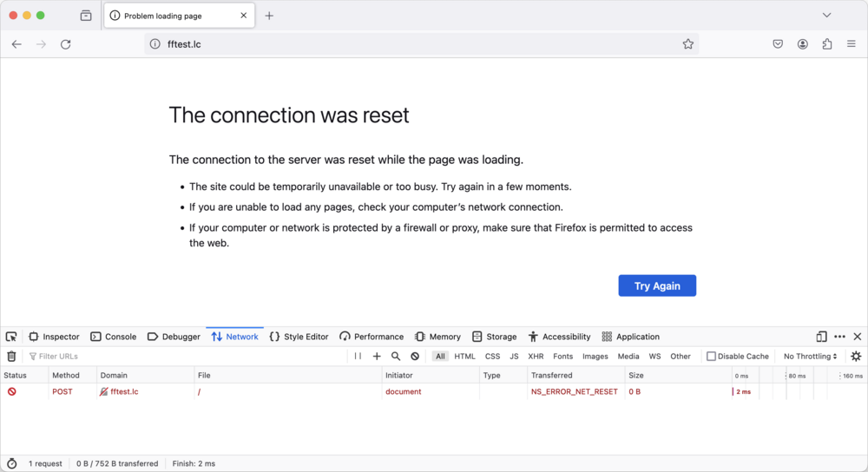The width and height of the screenshot is (868, 472).
Task: Click the element picker icon in DevTools
Action: point(11,337)
